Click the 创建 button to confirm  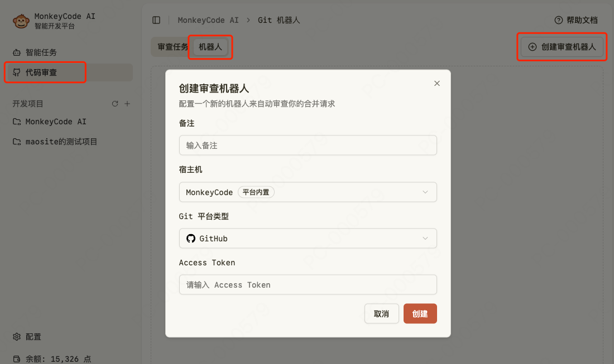point(420,313)
